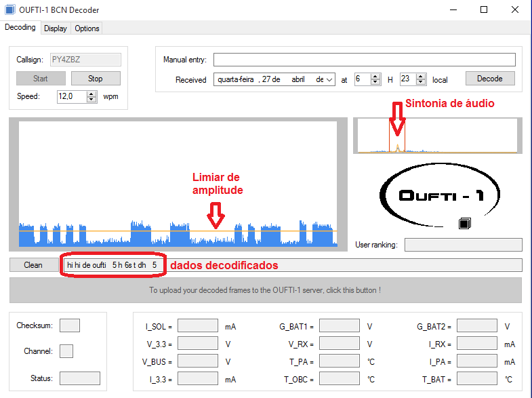
Task: Click the Speed value field 12,0
Action: [x=72, y=96]
